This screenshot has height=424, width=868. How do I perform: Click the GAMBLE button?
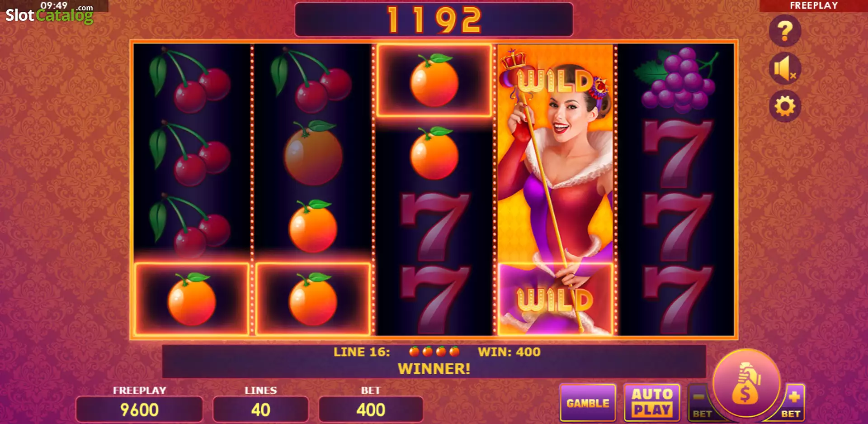click(x=588, y=403)
